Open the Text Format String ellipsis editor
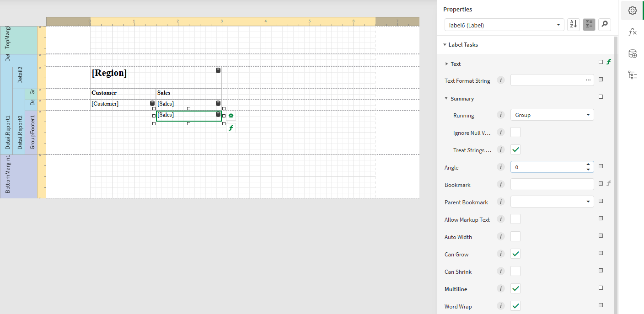Image resolution: width=644 pixels, height=314 pixels. pyautogui.click(x=588, y=80)
